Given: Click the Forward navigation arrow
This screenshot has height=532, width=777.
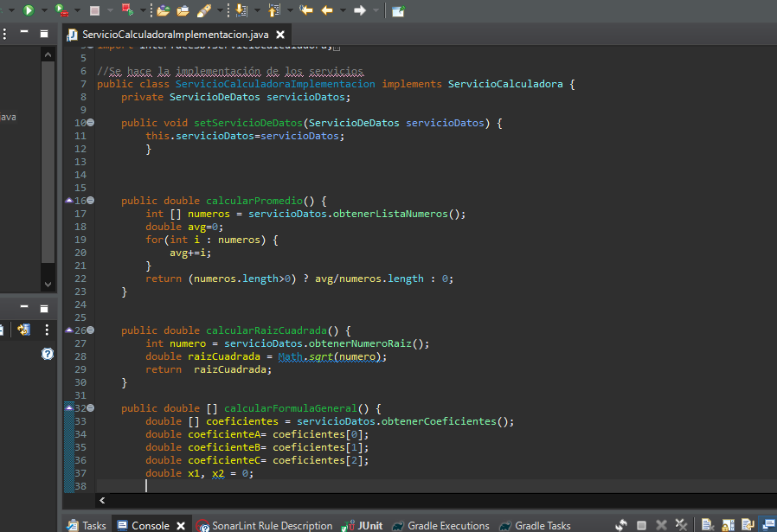Looking at the screenshot, I should click(x=361, y=10).
